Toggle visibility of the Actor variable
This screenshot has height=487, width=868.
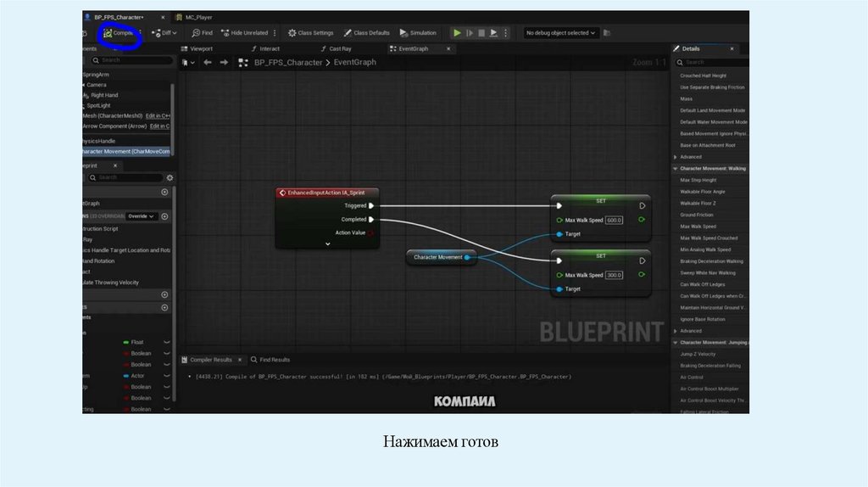167,376
